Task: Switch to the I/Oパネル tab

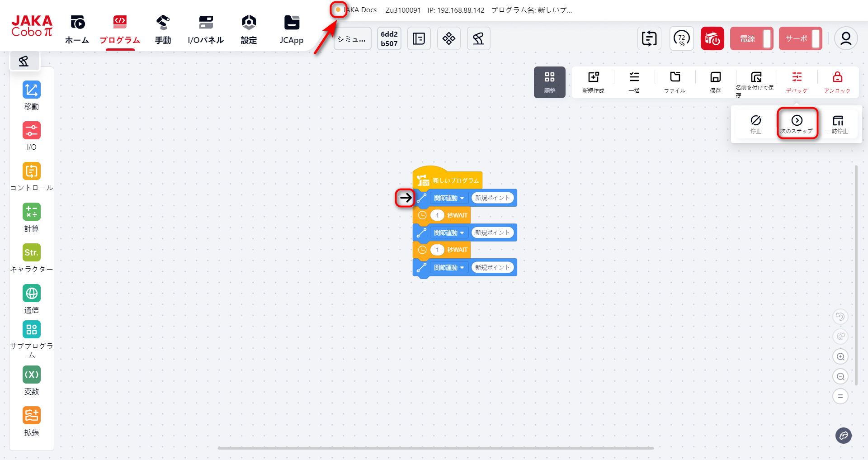Action: pyautogui.click(x=206, y=30)
